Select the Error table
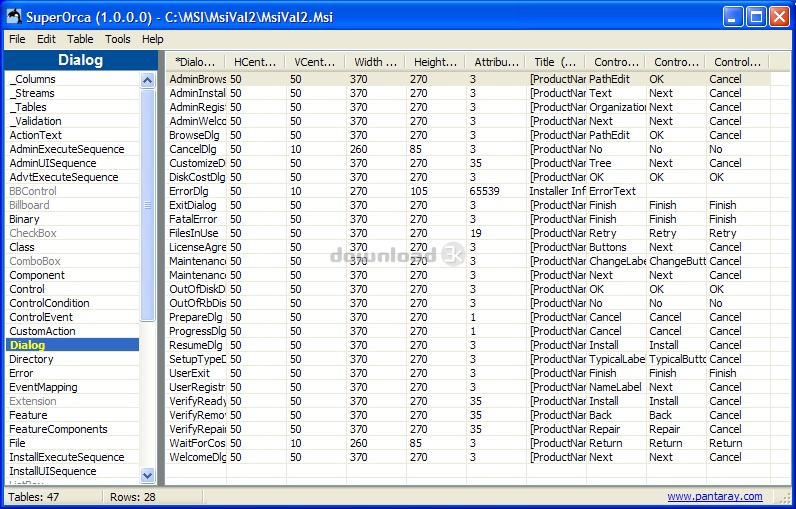Image resolution: width=796 pixels, height=509 pixels. (73, 373)
